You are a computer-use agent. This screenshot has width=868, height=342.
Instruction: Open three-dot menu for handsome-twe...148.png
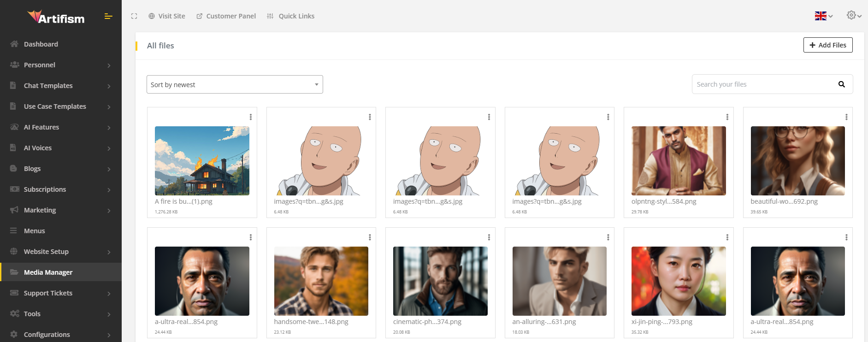click(370, 237)
